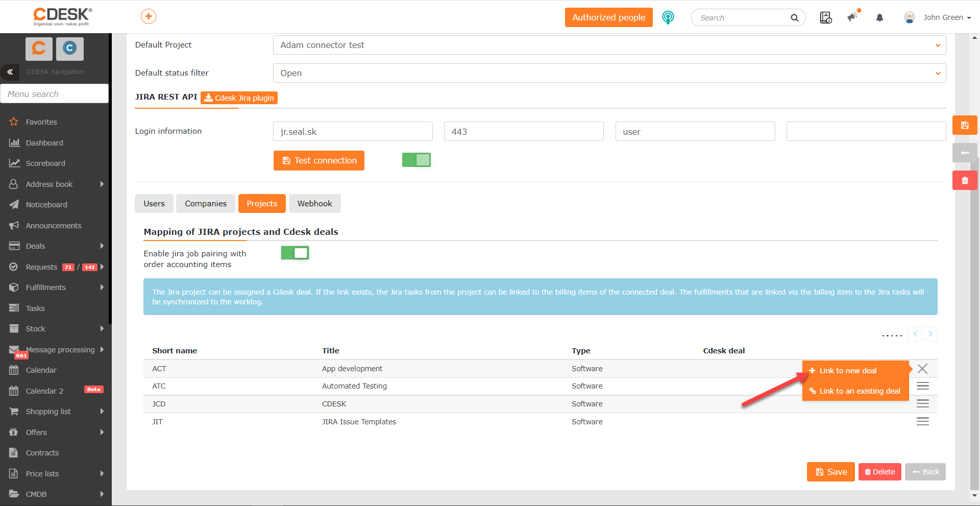Open the JCD row hamburger menu

tap(923, 404)
